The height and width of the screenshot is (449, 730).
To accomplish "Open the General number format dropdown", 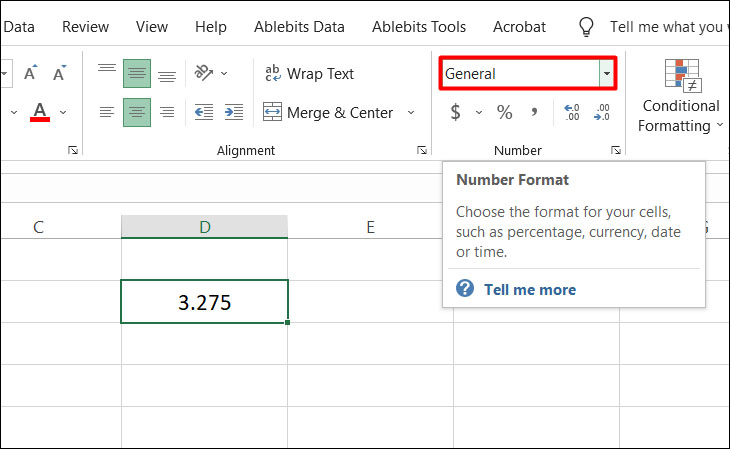I will coord(606,73).
